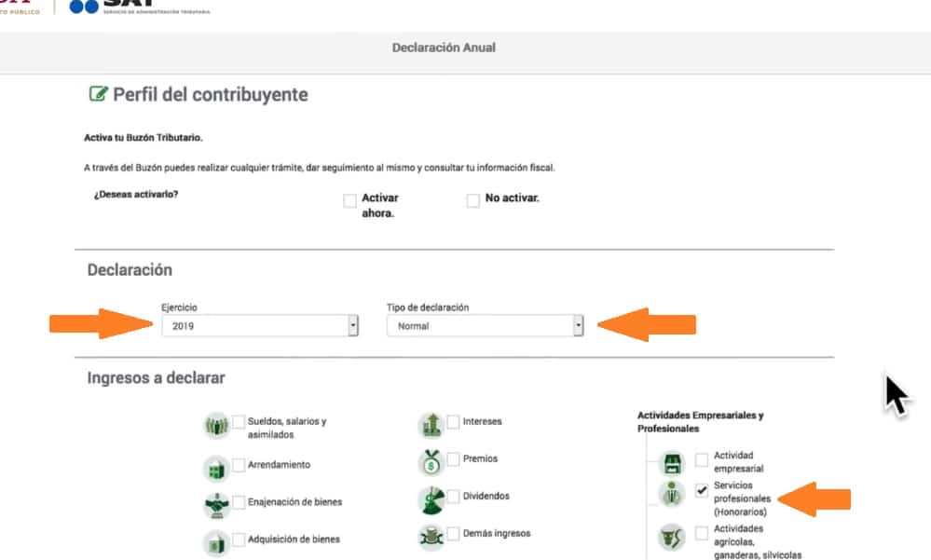Screen dimensions: 931x560
Task: Click the Premios medal icon
Action: click(431, 462)
